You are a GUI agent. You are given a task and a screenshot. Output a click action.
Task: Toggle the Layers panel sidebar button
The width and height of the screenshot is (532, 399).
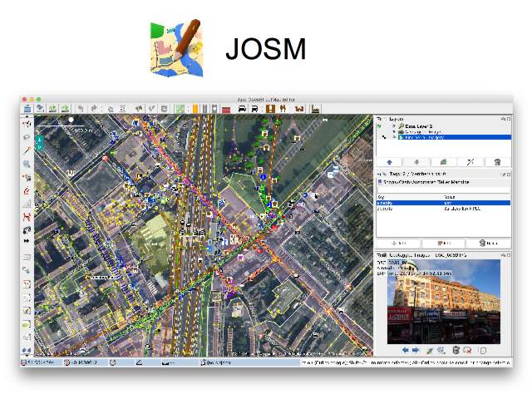[27, 258]
